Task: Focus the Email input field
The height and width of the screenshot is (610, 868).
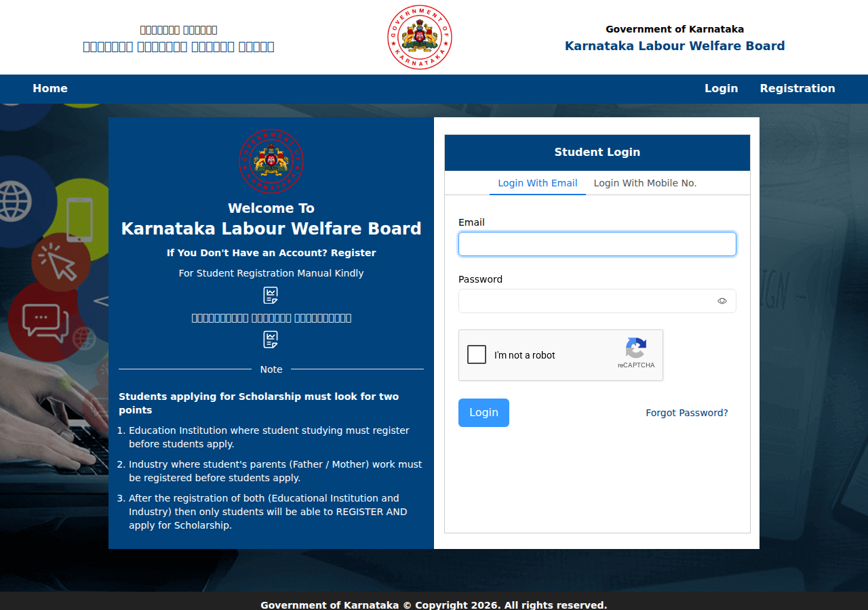Action: pos(597,244)
